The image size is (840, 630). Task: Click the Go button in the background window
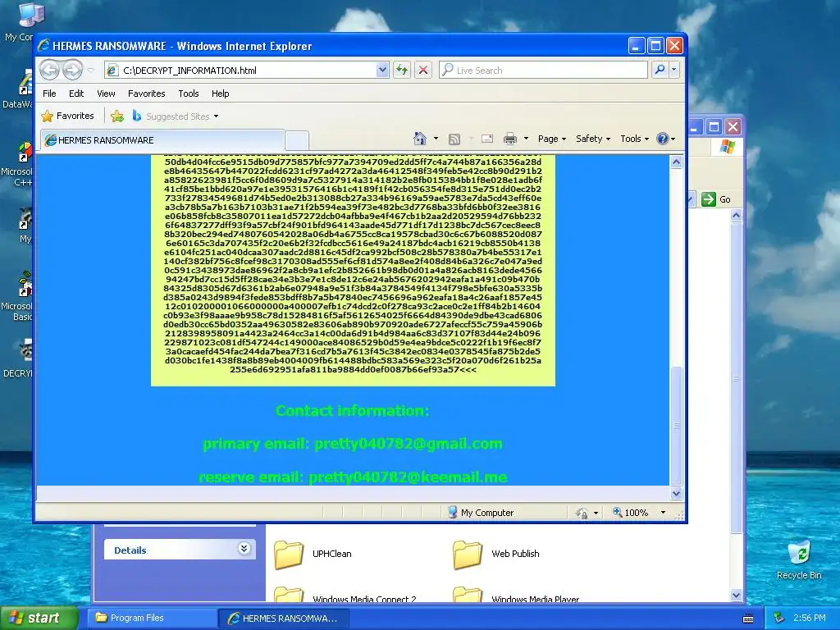point(715,199)
